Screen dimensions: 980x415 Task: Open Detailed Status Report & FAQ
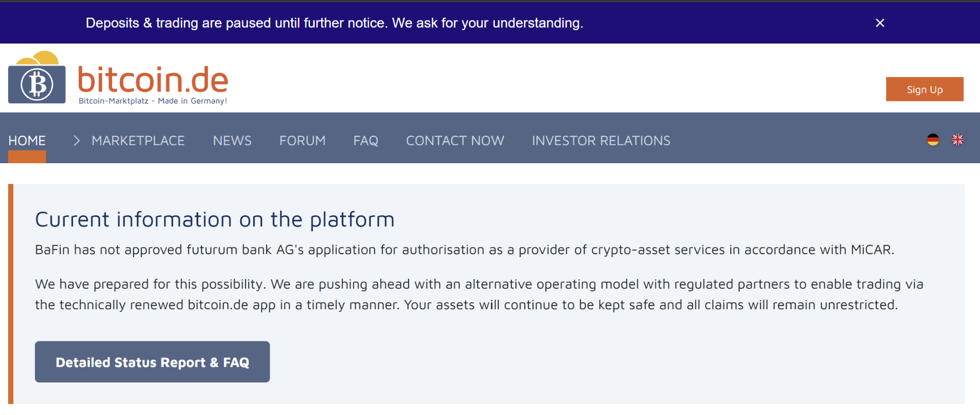(152, 362)
